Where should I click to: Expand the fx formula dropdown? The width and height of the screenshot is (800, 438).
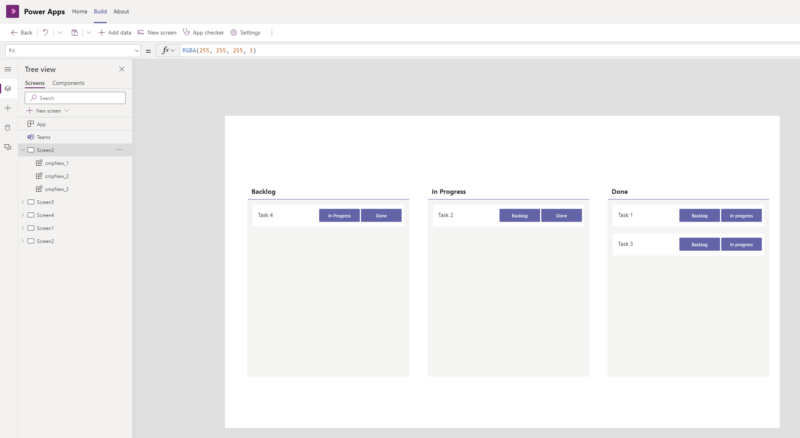point(174,50)
